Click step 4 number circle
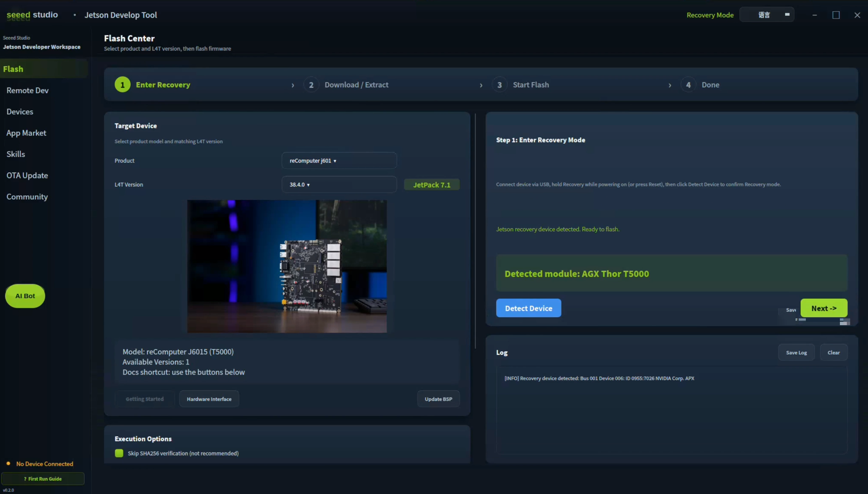The height and width of the screenshot is (494, 868). [688, 85]
